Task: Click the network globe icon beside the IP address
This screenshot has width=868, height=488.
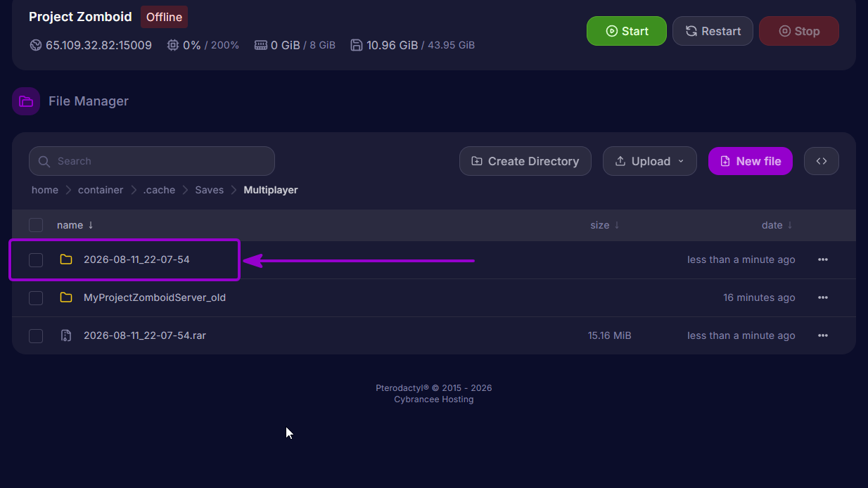Action: [36, 45]
